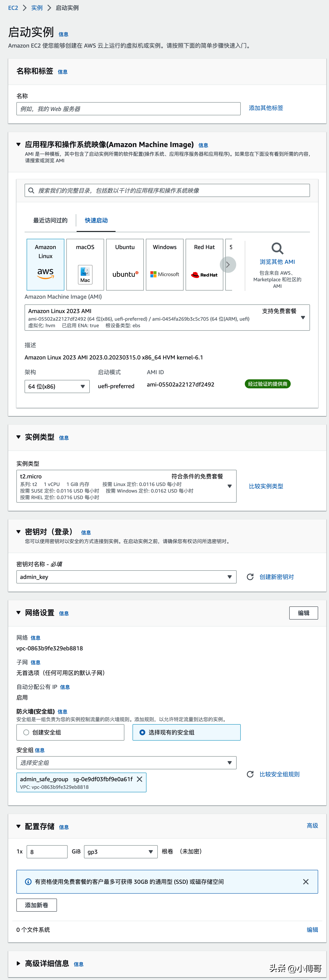The width and height of the screenshot is (329, 980).
Task: Select the Windows Microsoft AMI tile
Action: click(164, 264)
